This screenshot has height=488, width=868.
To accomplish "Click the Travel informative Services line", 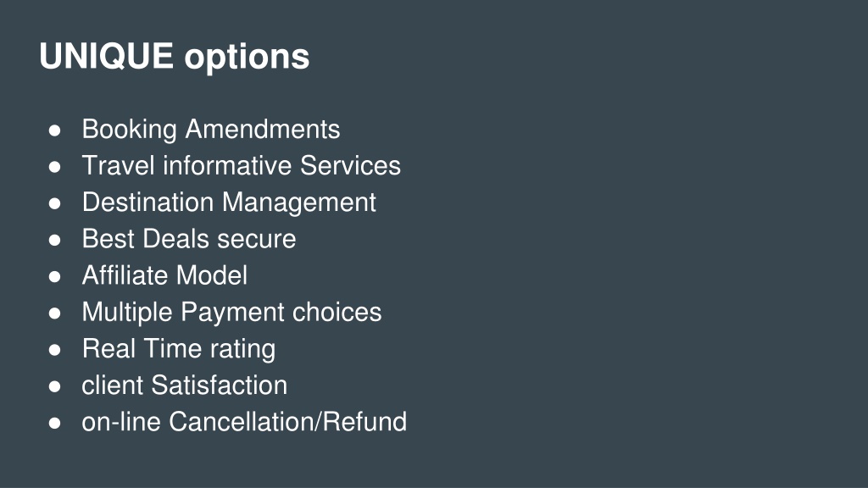I will click(242, 165).
